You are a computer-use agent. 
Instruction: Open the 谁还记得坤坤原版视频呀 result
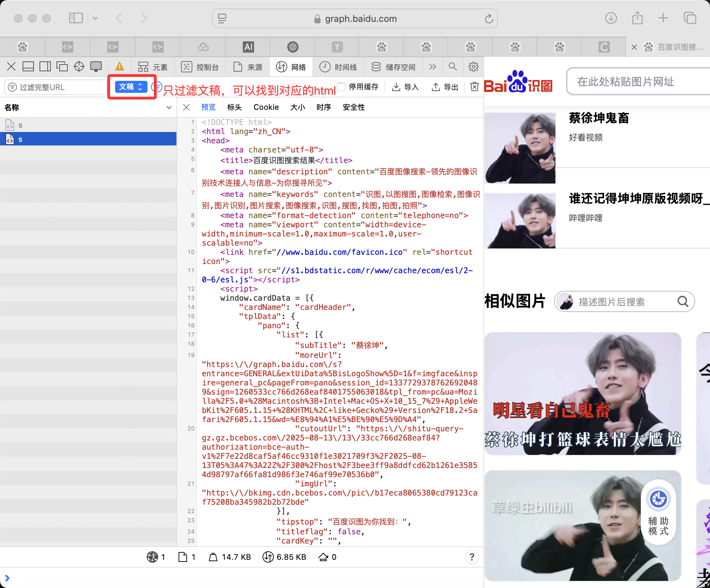click(x=639, y=198)
